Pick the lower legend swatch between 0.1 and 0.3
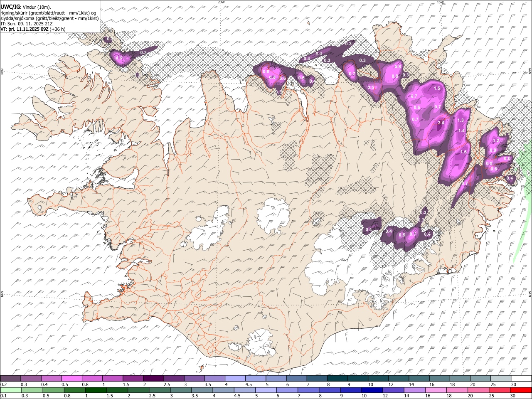 11,390
